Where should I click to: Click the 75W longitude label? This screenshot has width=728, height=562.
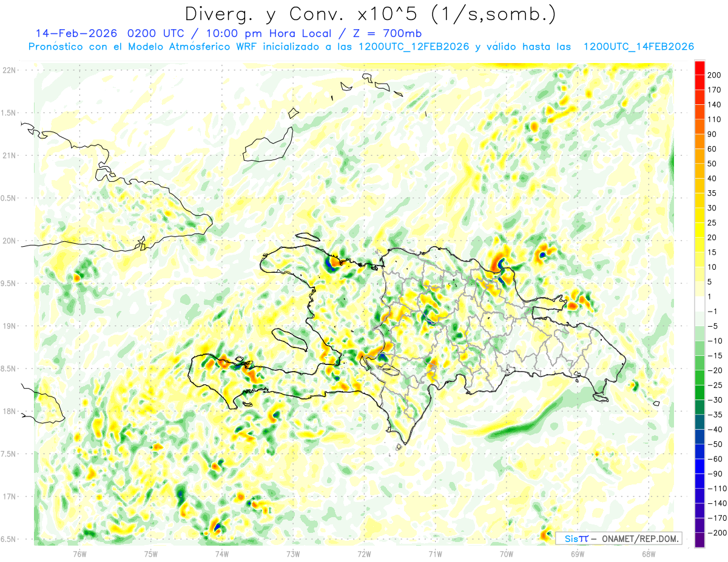click(x=150, y=554)
